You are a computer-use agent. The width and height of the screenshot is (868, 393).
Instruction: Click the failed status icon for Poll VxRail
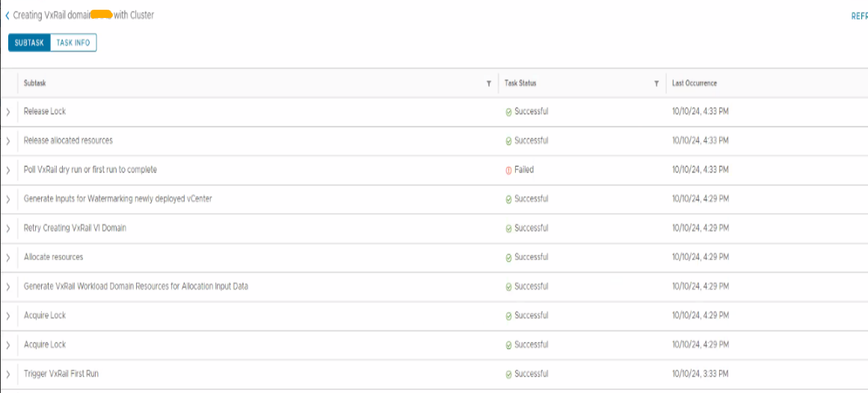coord(508,170)
